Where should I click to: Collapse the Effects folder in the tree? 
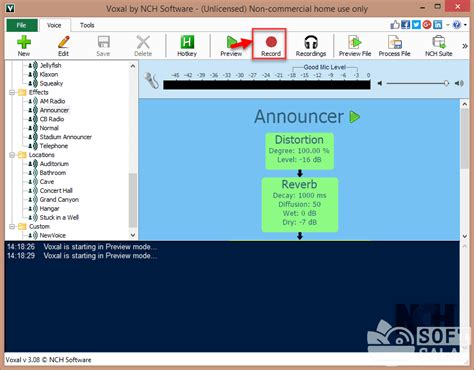pos(12,92)
